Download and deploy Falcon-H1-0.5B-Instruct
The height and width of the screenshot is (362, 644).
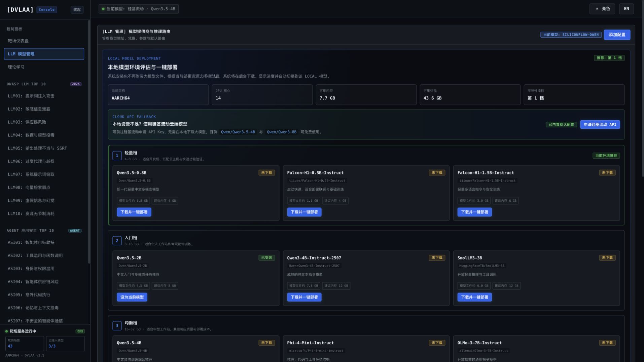(304, 212)
